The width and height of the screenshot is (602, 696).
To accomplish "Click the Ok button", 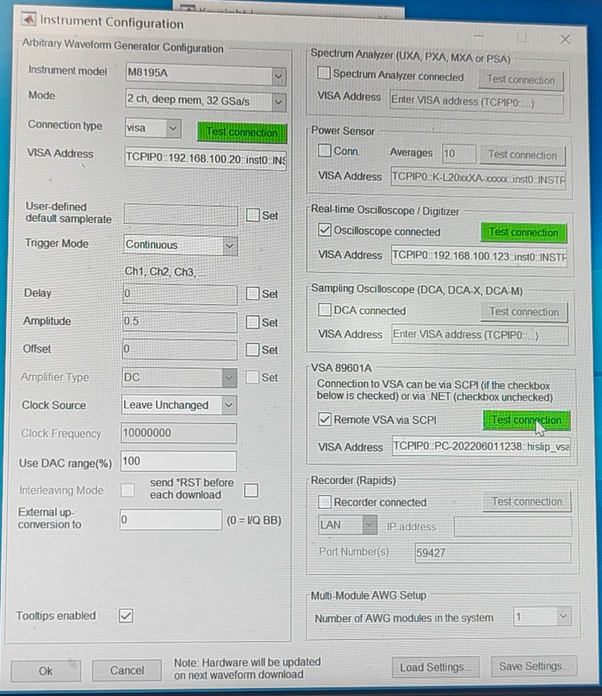I will (46, 671).
